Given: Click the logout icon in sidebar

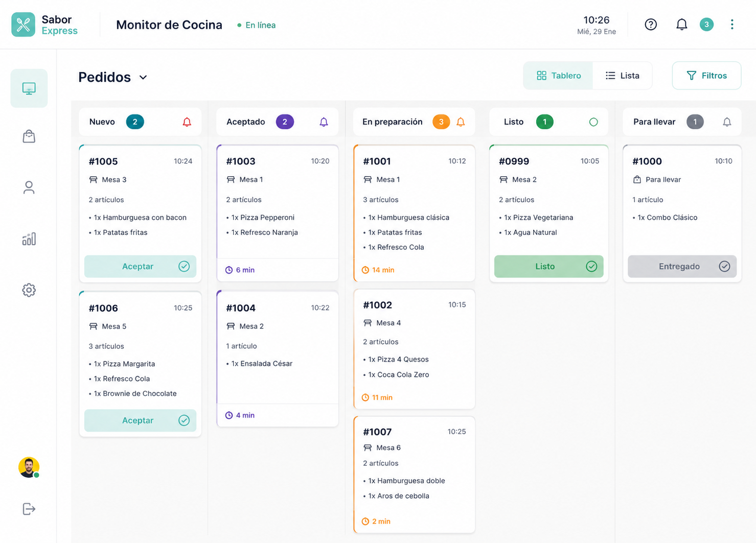Looking at the screenshot, I should [29, 509].
